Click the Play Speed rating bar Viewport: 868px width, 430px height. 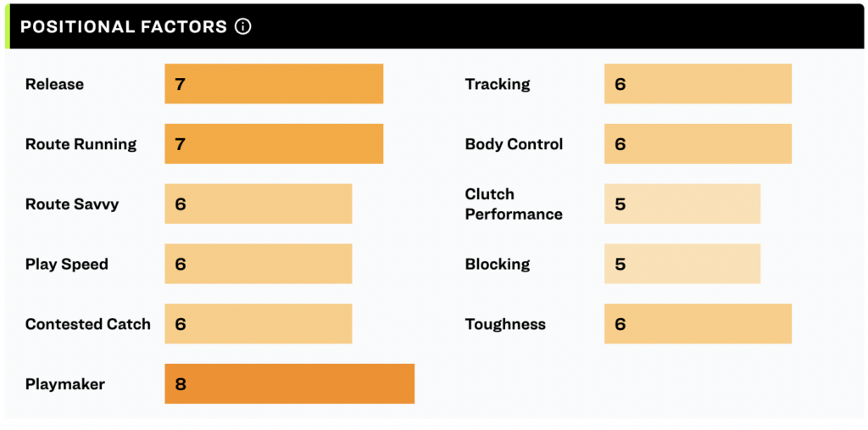(259, 264)
